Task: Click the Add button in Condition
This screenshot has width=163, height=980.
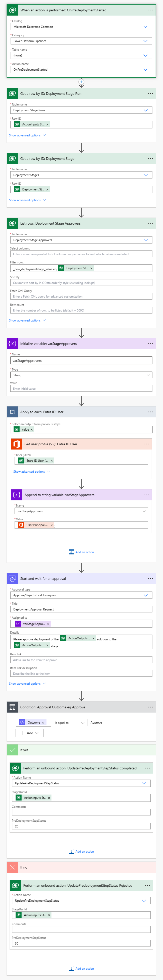Action: pos(29,733)
